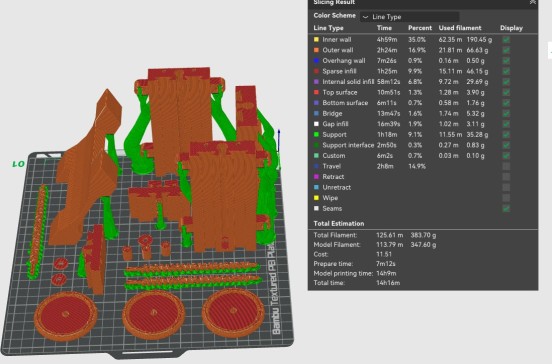Click the left round disc model on plate
The width and height of the screenshot is (552, 364).
coord(65,316)
